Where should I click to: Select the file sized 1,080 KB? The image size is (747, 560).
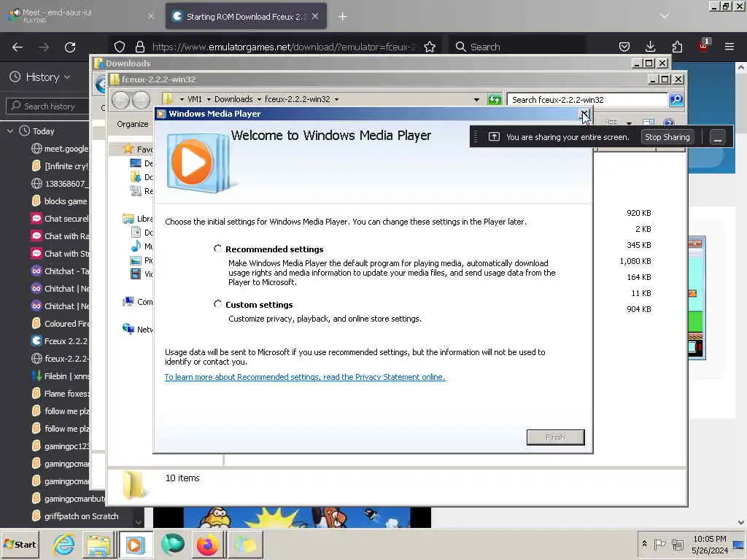635,261
